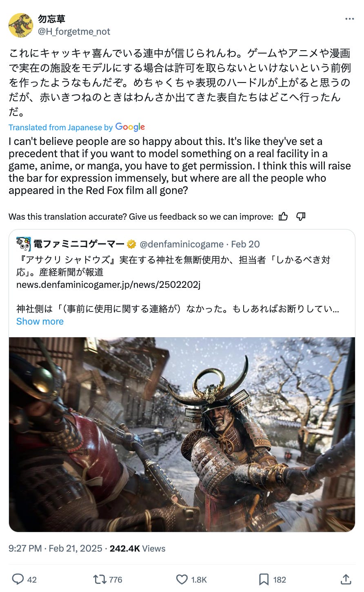Viewport: 364px width, 592px height.
Task: Mark translation accurate with thumbs up
Action: point(283,216)
